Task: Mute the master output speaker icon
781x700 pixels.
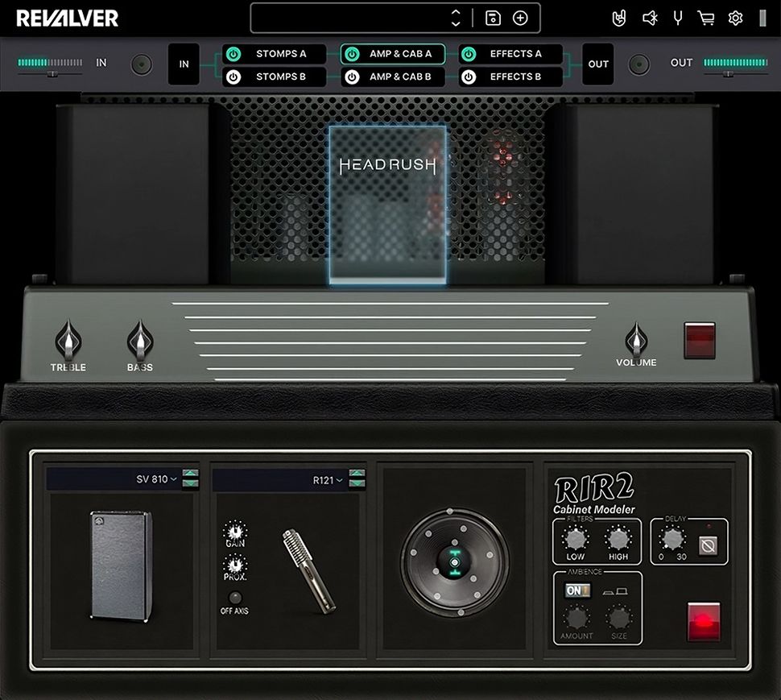Action: [650, 17]
